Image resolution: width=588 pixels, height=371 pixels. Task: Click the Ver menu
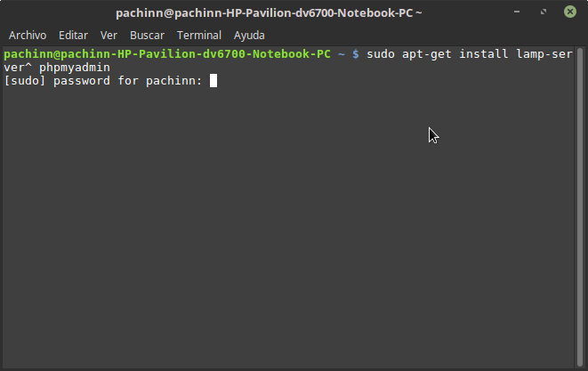click(x=109, y=36)
